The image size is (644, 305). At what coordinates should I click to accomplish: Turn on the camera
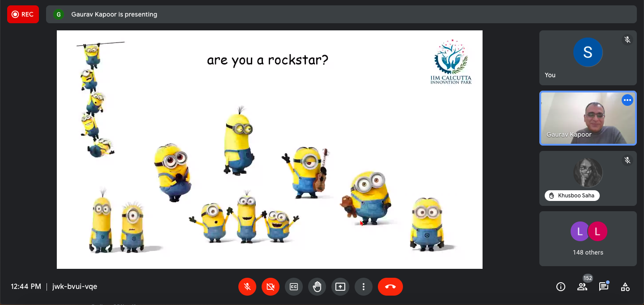(271, 287)
